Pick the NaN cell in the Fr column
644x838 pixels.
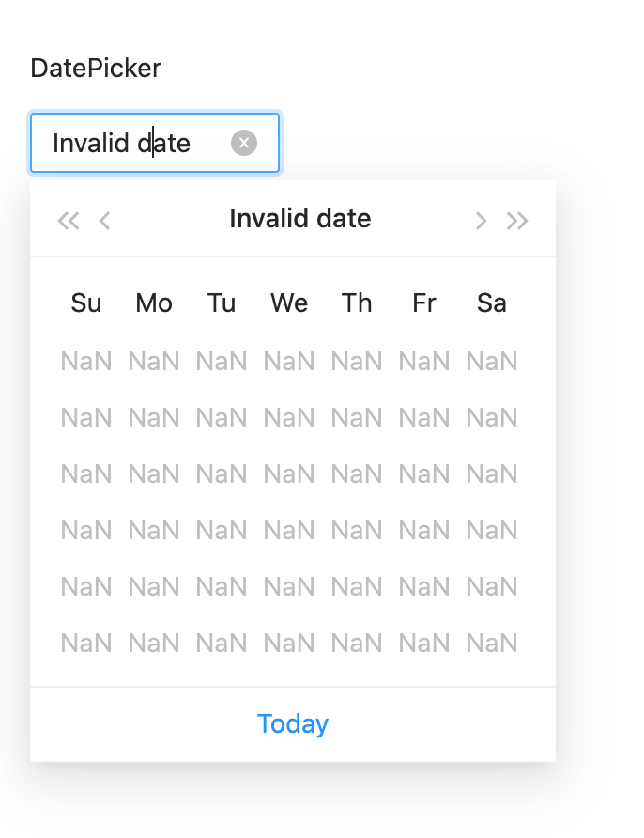pos(424,417)
